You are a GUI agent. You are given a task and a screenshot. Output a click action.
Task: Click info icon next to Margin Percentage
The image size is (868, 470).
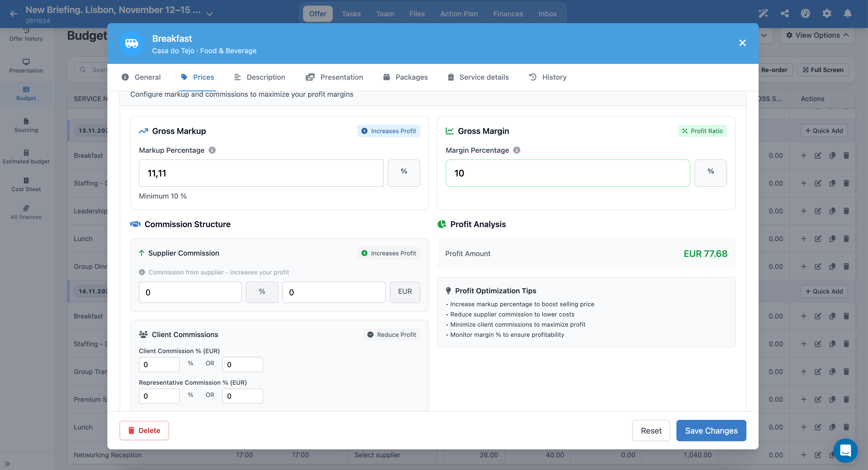[x=517, y=150]
